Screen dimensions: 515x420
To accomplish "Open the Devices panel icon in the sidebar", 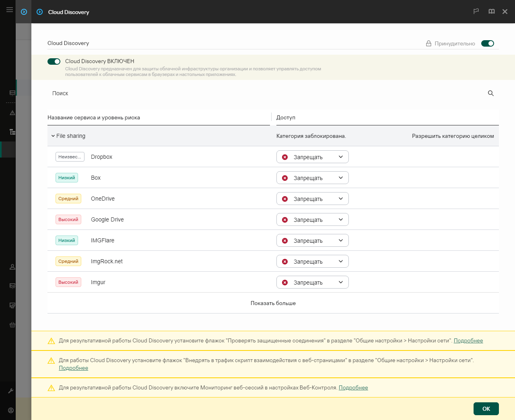I will click(12, 93).
